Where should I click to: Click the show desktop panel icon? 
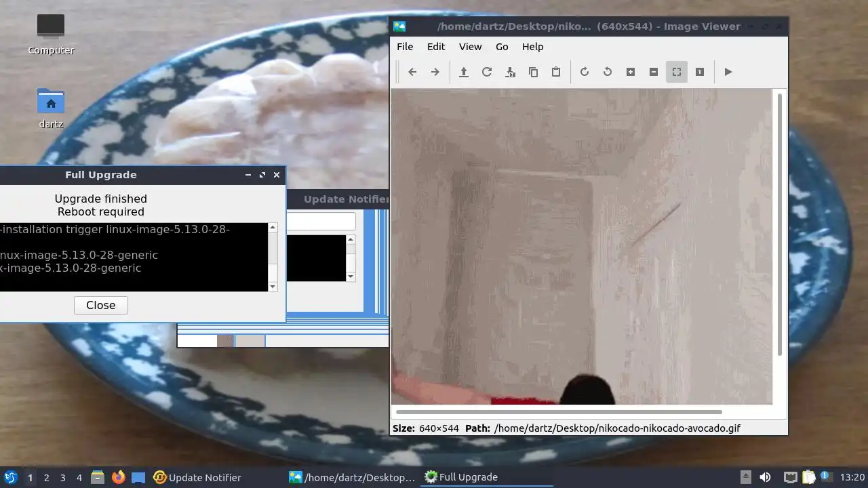138,477
